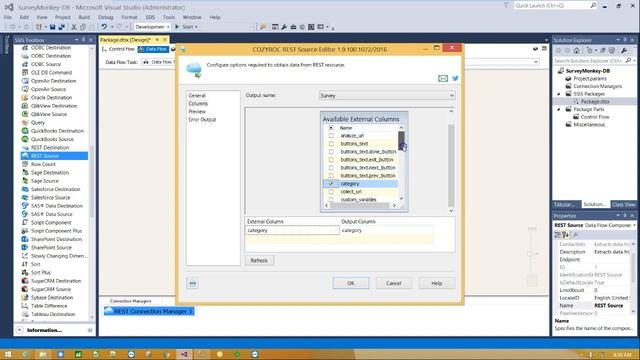Viewport: 640px width, 360px height.
Task: Click the External Column field containing category
Action: tap(292, 231)
